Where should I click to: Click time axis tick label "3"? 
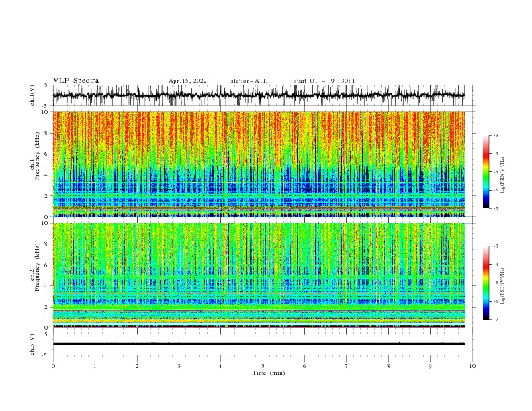pyautogui.click(x=179, y=366)
